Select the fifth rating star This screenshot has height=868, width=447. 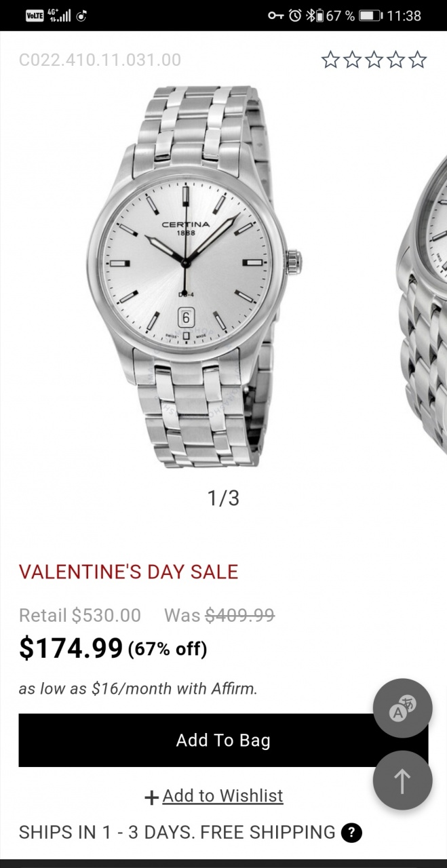[x=418, y=60]
